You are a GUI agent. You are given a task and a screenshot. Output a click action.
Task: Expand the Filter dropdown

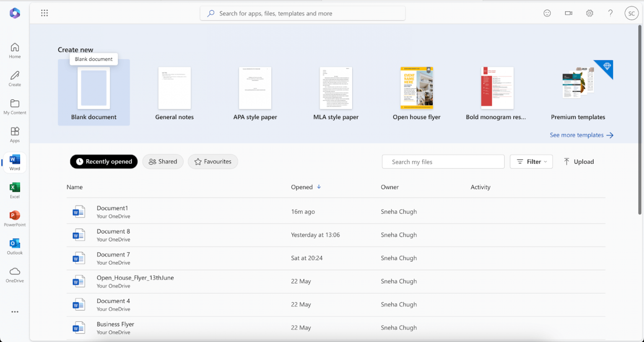coord(531,162)
